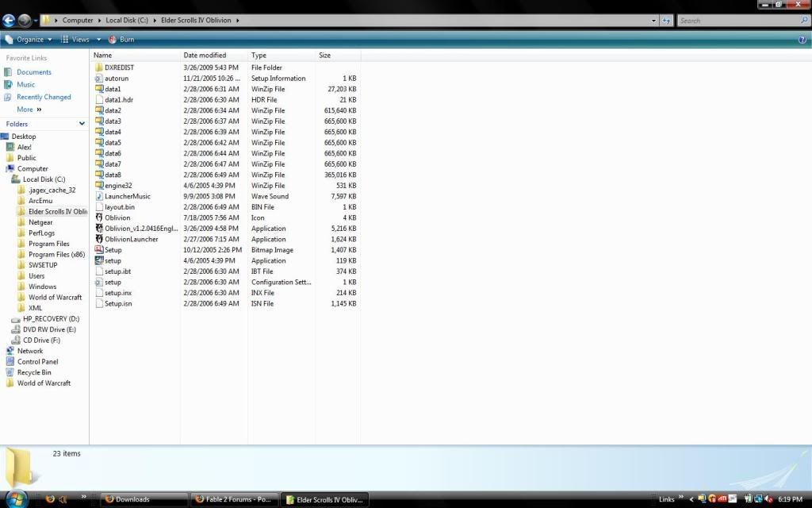The width and height of the screenshot is (812, 508).
Task: Click the HP_RECOVERY (D:) drive icon
Action: [16, 319]
